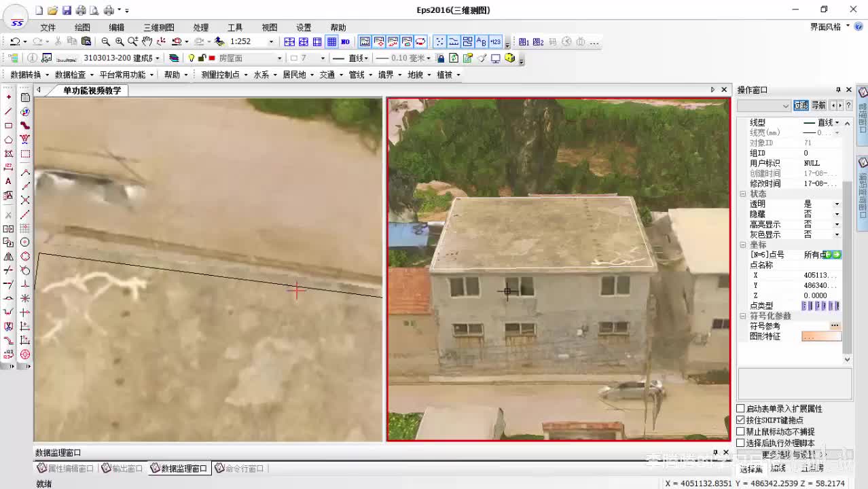Click the Zoom out magnifier icon
Viewport: 868px width, 489px height.
tap(105, 41)
